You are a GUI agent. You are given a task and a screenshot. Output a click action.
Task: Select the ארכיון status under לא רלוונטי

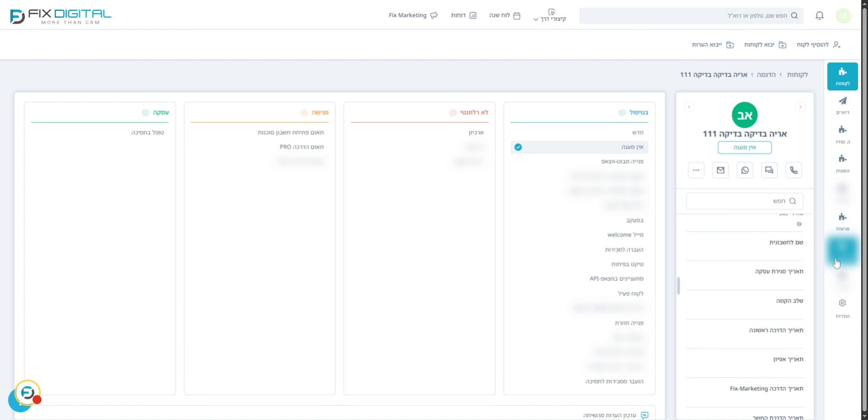(x=476, y=133)
